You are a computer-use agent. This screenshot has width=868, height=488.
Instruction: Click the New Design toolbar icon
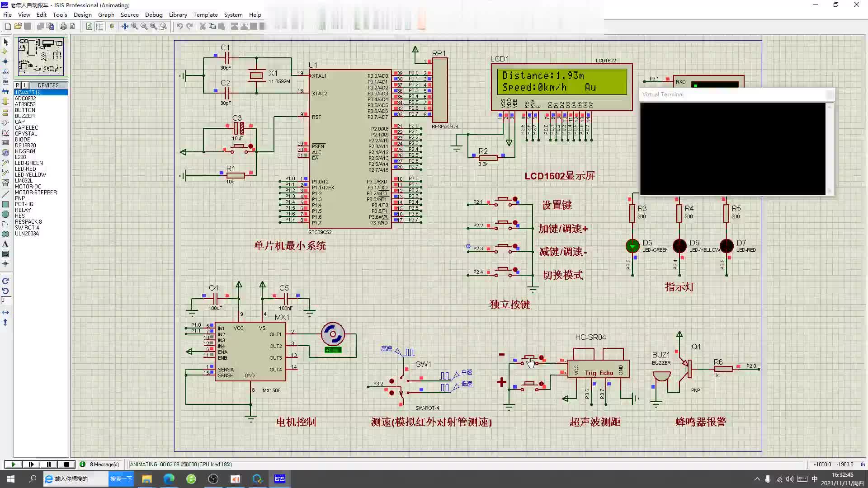(8, 26)
